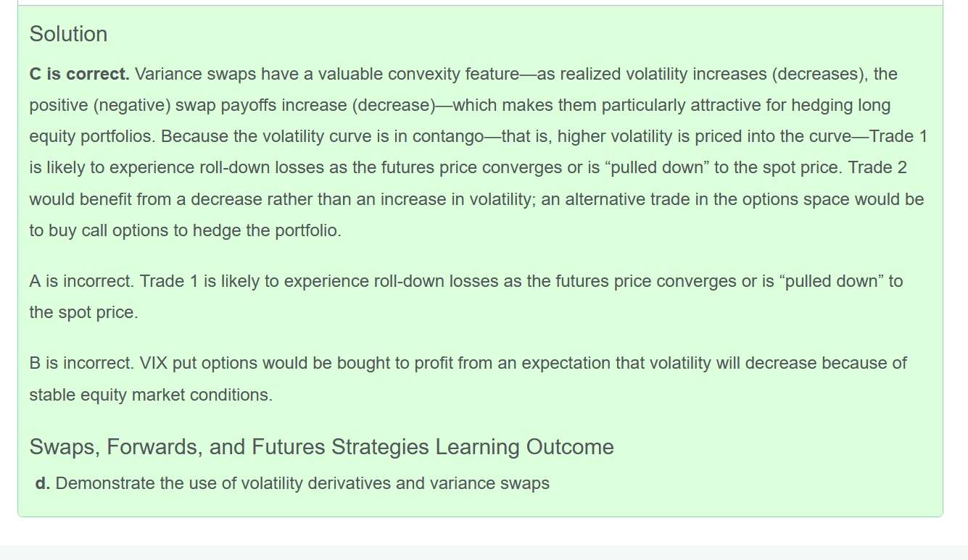This screenshot has height=560, width=968.
Task: Click the bold "C is correct." text
Action: point(79,74)
